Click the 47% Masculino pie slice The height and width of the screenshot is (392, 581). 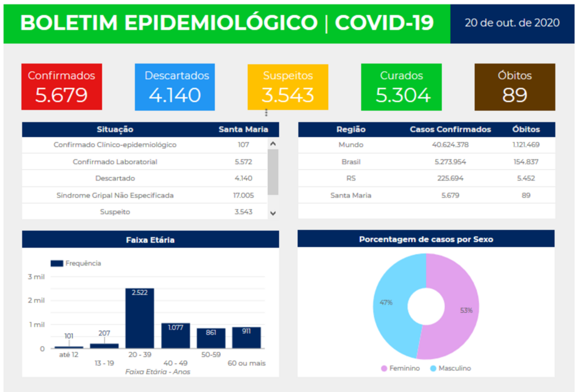point(391,302)
